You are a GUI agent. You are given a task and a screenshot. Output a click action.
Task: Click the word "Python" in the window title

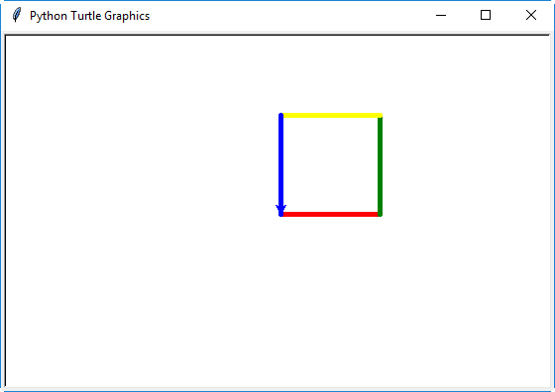click(49, 16)
